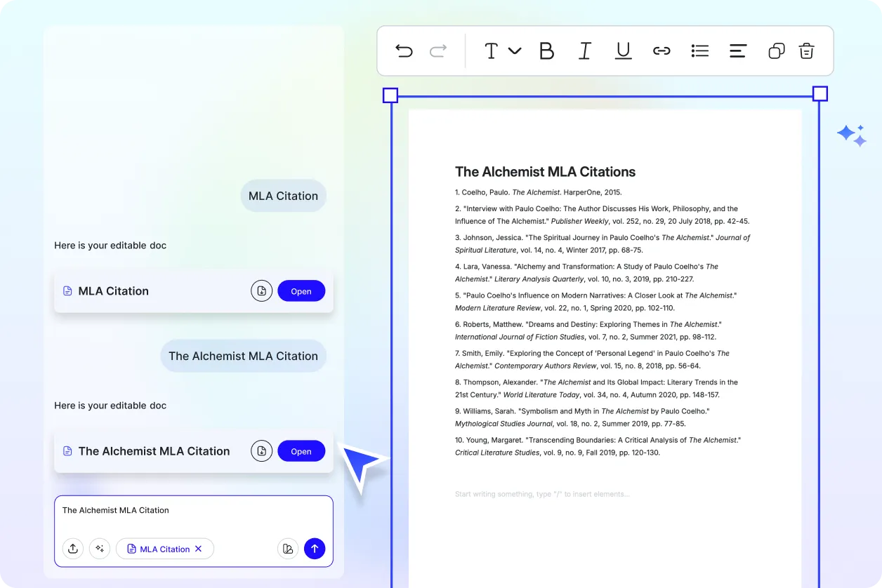Click the upload icon in prompt box
882x588 pixels.
coord(73,549)
